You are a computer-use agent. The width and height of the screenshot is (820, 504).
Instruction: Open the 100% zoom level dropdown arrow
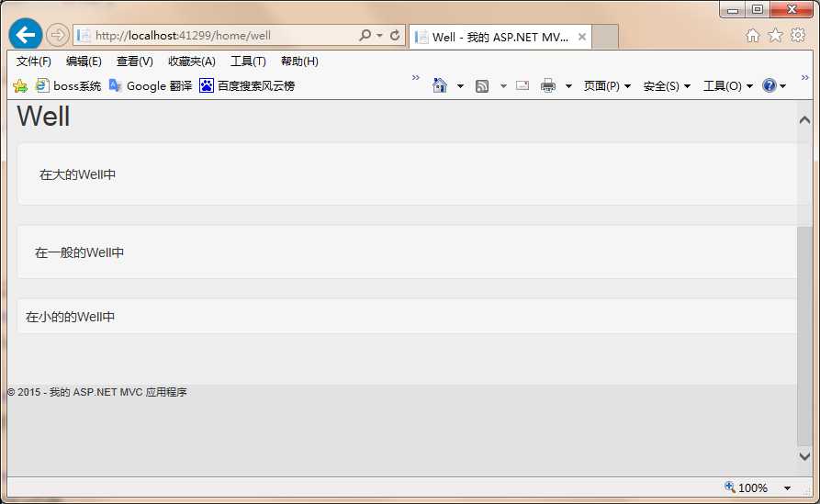pyautogui.click(x=787, y=488)
